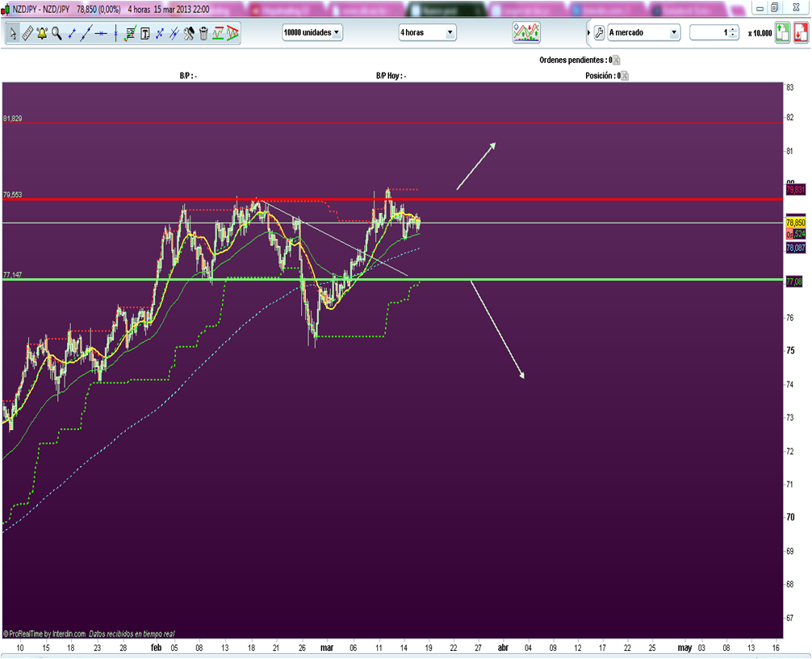Open the indicators and trading systems icon
The image size is (812, 659).
pos(526,32)
